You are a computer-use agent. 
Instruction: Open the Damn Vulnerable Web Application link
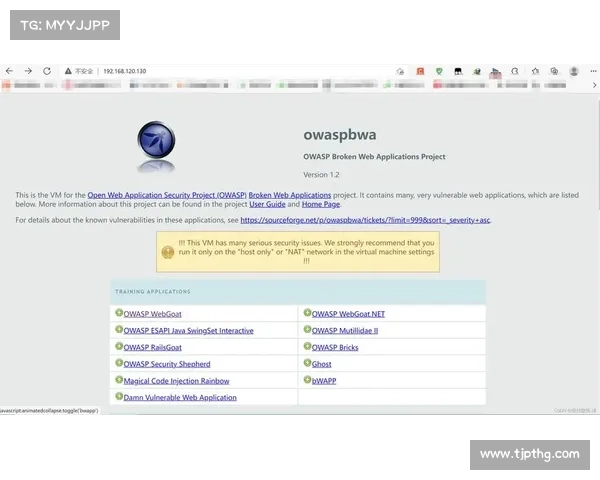tap(180, 397)
